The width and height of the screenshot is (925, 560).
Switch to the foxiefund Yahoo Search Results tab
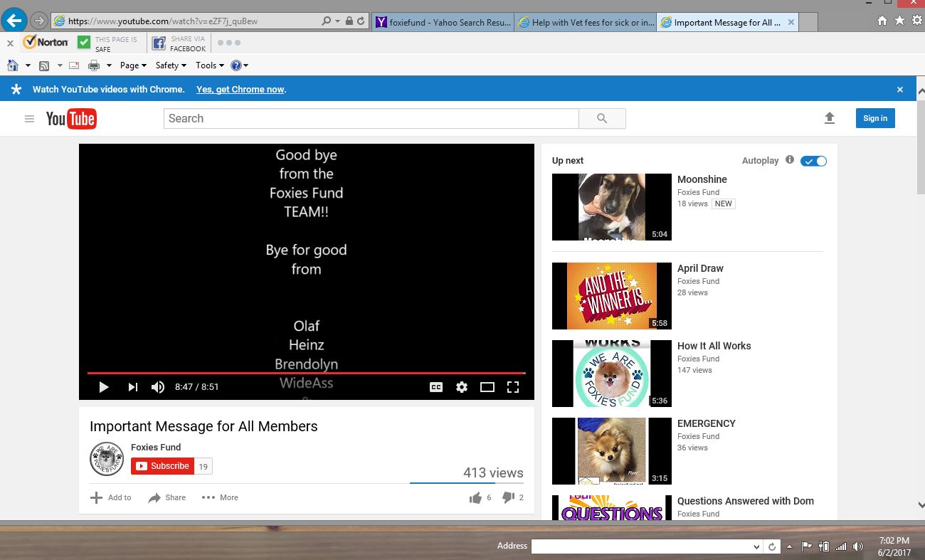point(444,22)
